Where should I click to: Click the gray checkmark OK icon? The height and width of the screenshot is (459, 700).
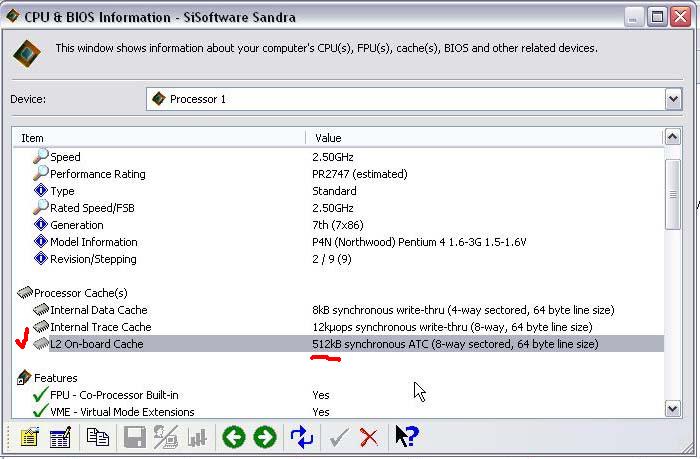coord(339,438)
